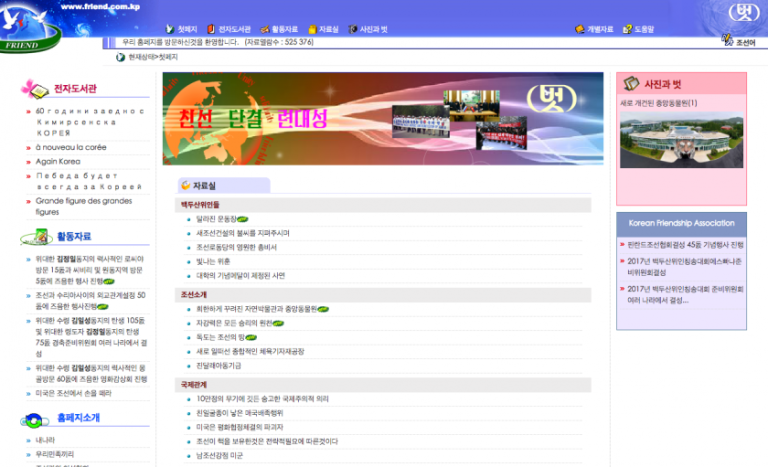Click the 벗 emblem in top right corner
Viewport: 768px width, 467px height.
pyautogui.click(x=744, y=13)
